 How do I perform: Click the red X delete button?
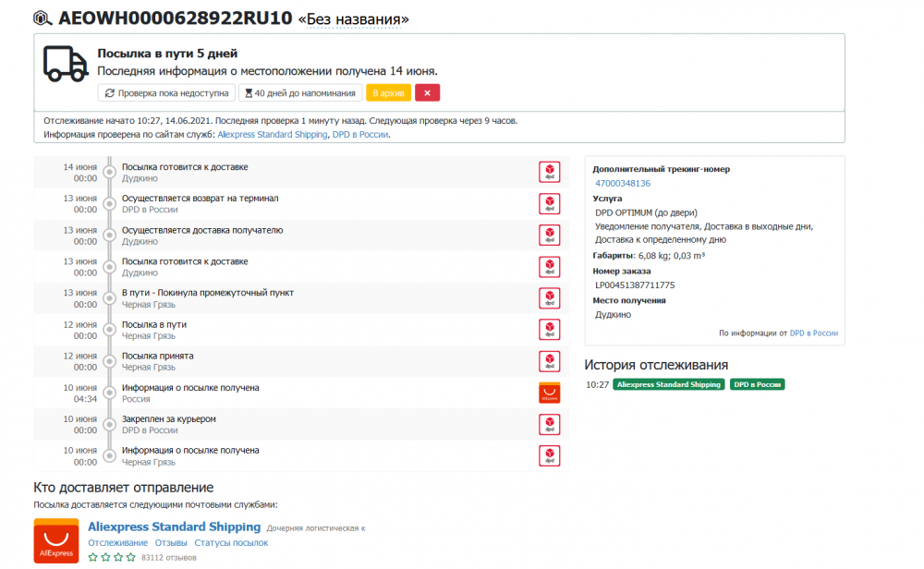pyautogui.click(x=427, y=92)
